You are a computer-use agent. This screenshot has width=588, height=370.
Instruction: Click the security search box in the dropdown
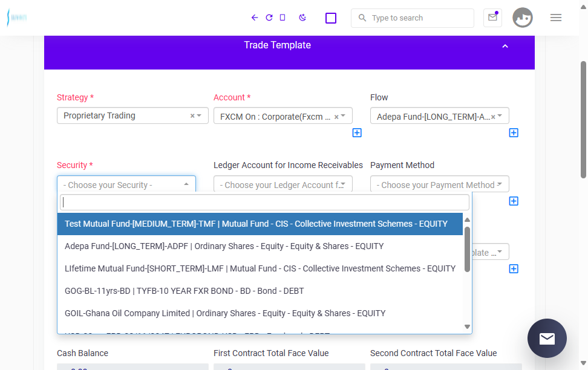264,203
